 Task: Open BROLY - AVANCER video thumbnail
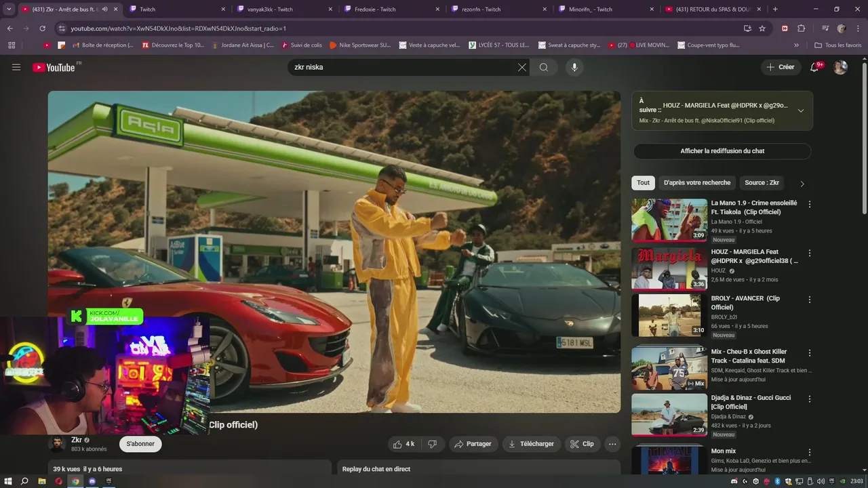coord(669,315)
